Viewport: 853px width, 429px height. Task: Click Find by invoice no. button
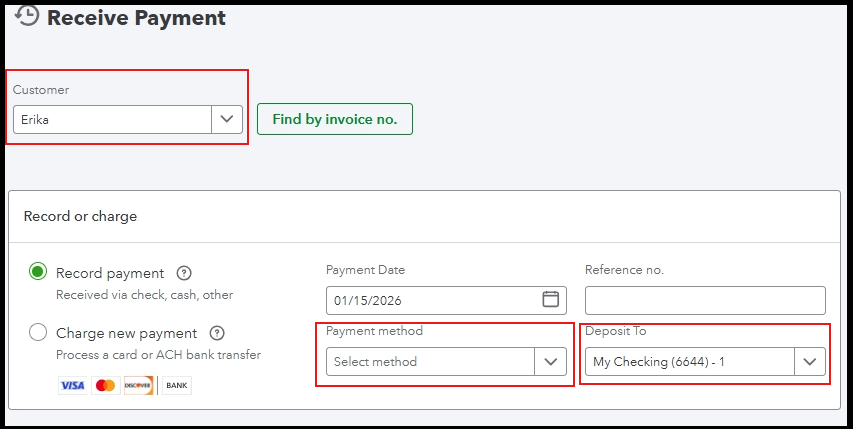point(335,119)
